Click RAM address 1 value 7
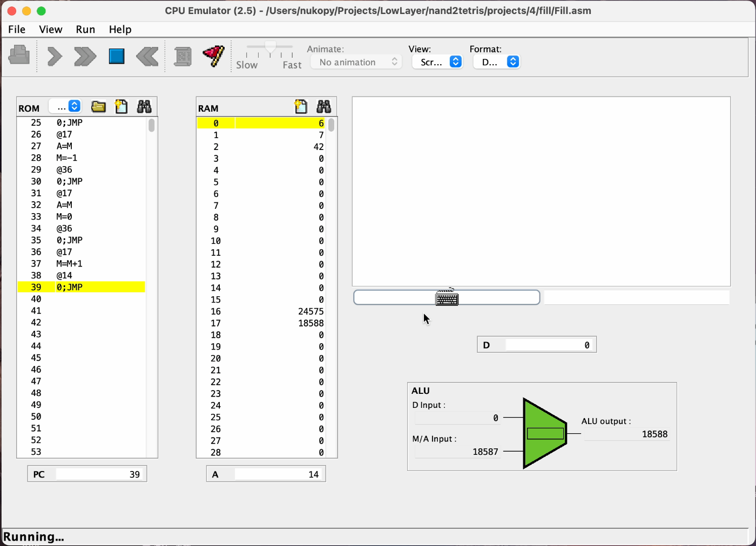 (280, 135)
